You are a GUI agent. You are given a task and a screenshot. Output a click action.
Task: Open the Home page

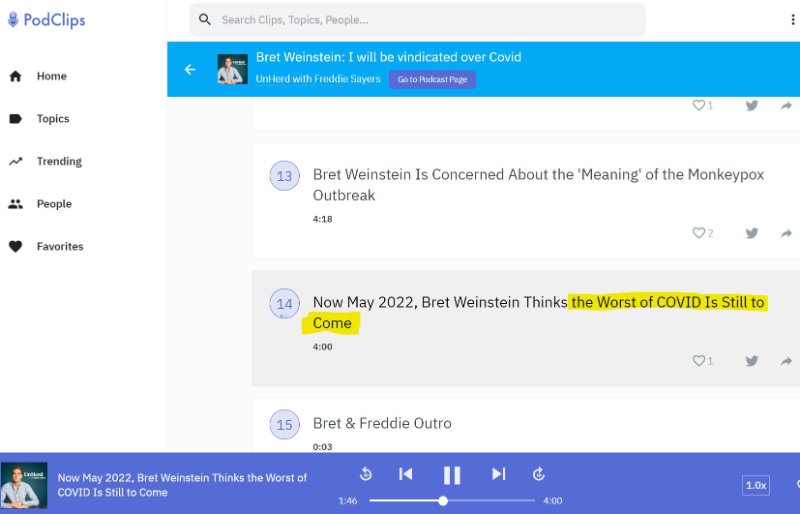click(x=52, y=76)
